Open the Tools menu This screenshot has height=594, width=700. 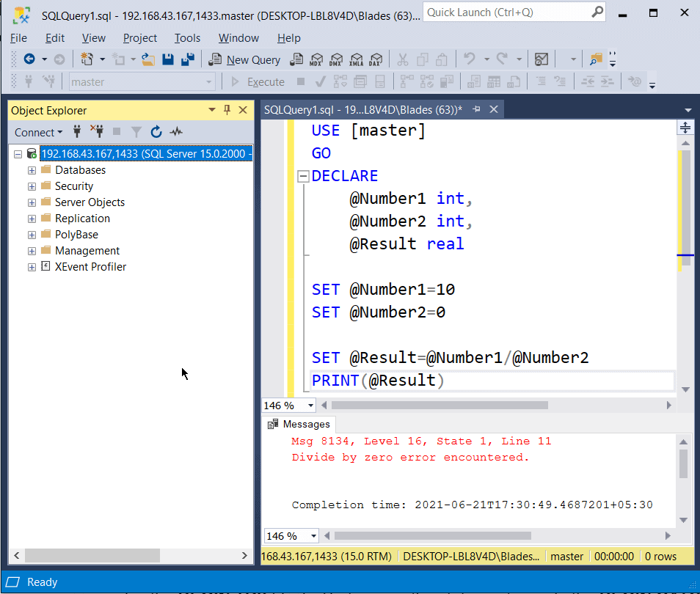coord(187,38)
